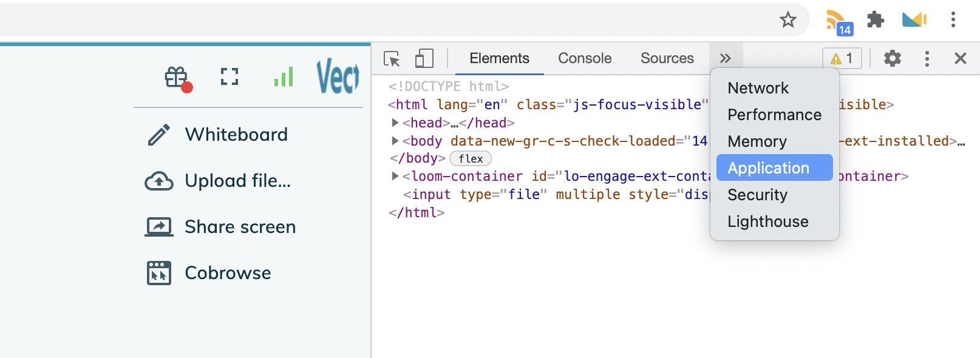
Task: Toggle fullscreen mode icon
Action: 229,76
